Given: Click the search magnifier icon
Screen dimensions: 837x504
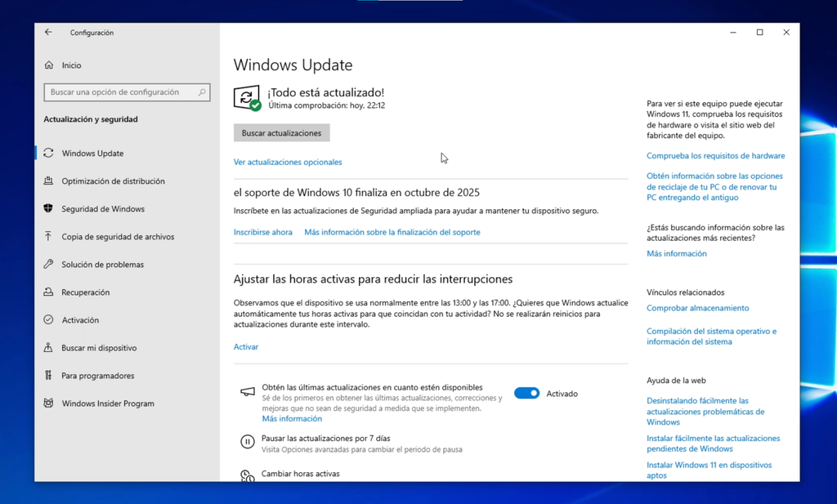Looking at the screenshot, I should pos(202,92).
